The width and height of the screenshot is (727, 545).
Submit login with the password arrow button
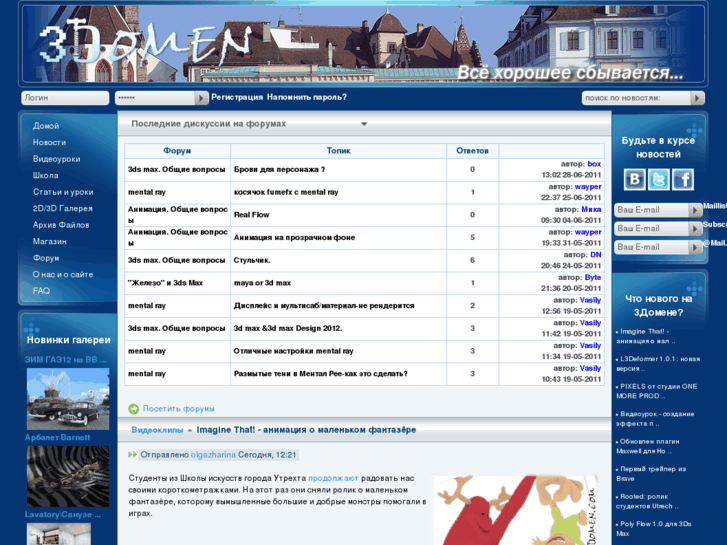point(201,98)
